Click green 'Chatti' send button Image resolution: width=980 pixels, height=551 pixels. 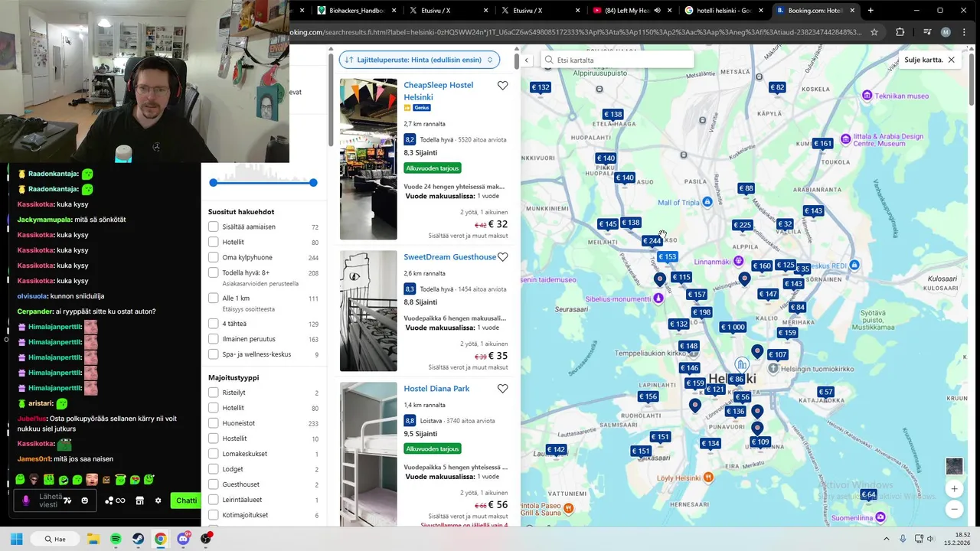186,500
